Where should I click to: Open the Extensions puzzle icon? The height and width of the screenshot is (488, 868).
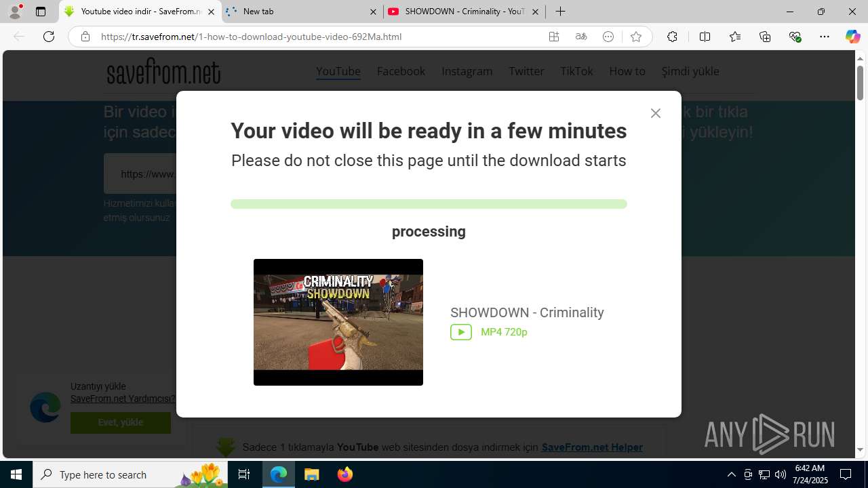coord(672,37)
